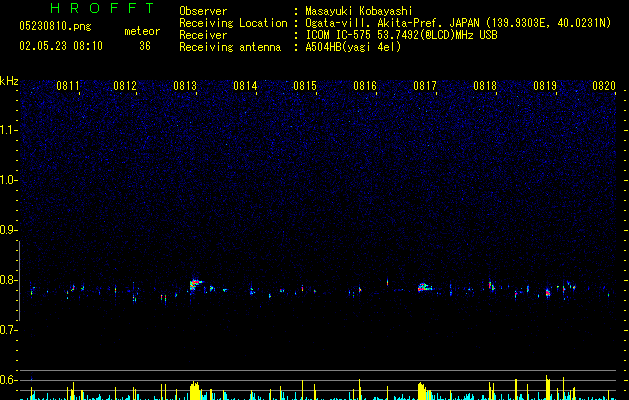This screenshot has height=400, width=629.
Task: Click the 0.7 frequency axis label
Action: (8, 330)
